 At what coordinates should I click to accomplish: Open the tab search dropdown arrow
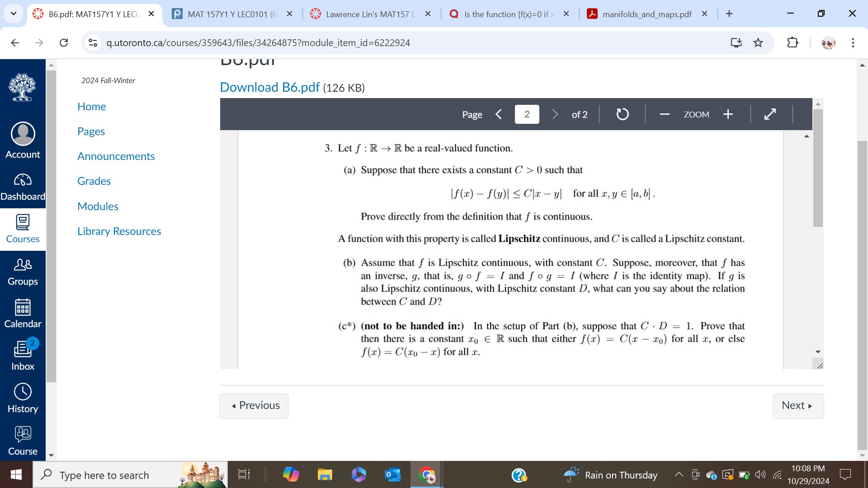(14, 14)
